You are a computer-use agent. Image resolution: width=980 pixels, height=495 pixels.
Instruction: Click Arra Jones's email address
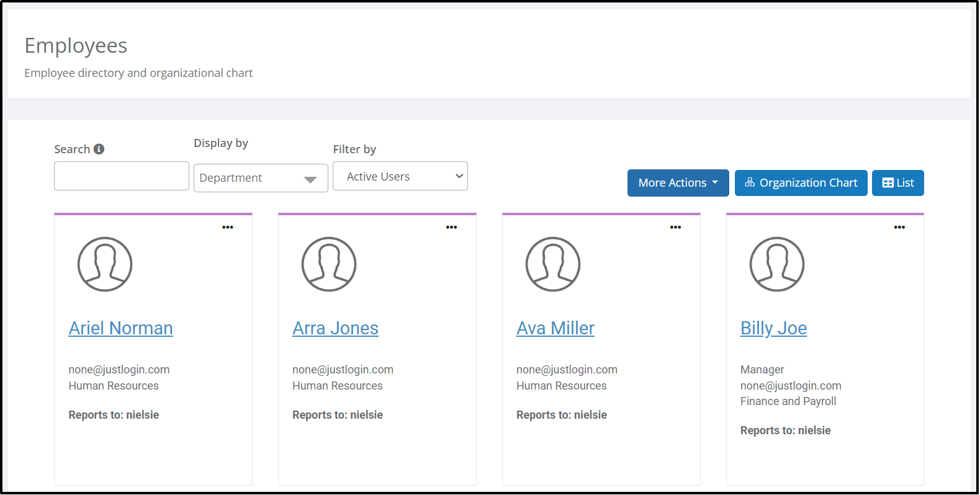point(343,370)
